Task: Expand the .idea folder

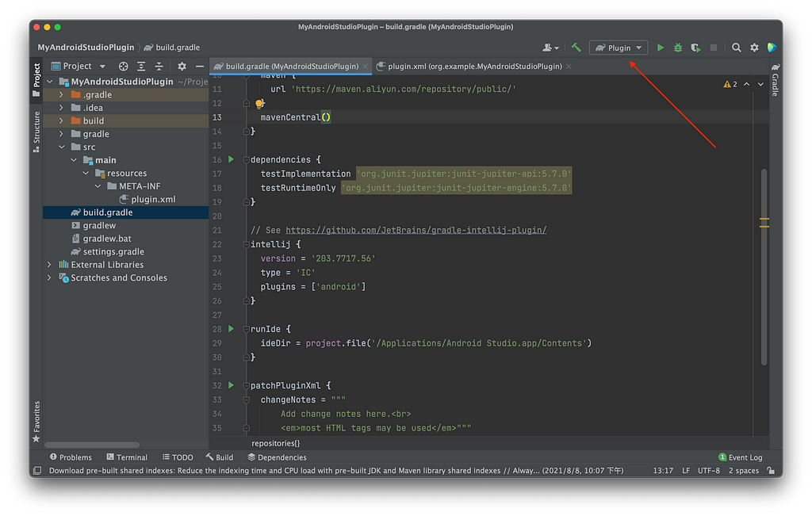Action: [x=62, y=108]
